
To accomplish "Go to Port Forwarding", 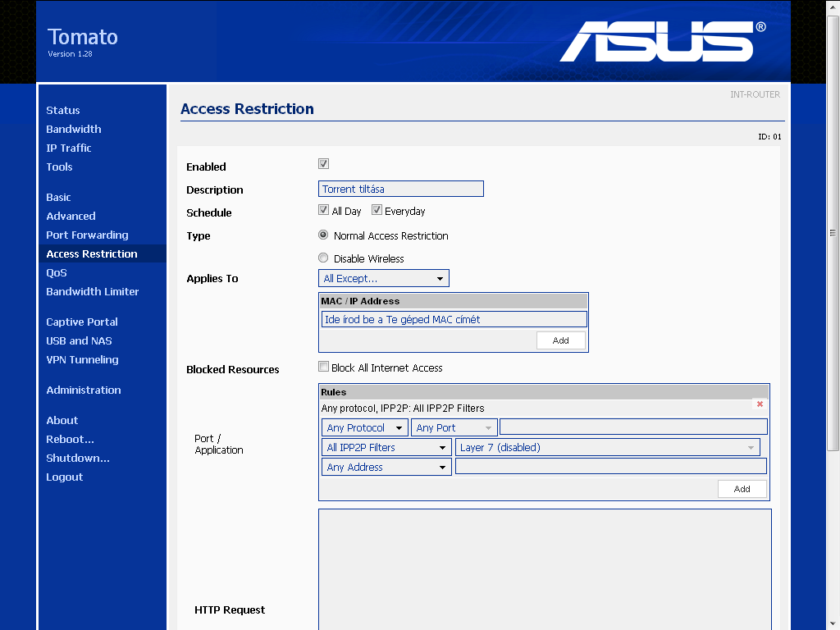I will (x=87, y=235).
